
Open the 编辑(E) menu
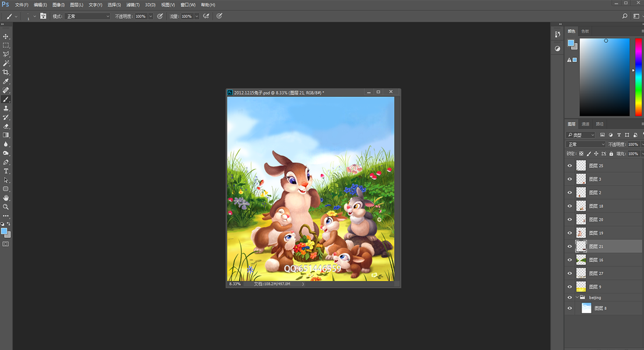click(40, 5)
